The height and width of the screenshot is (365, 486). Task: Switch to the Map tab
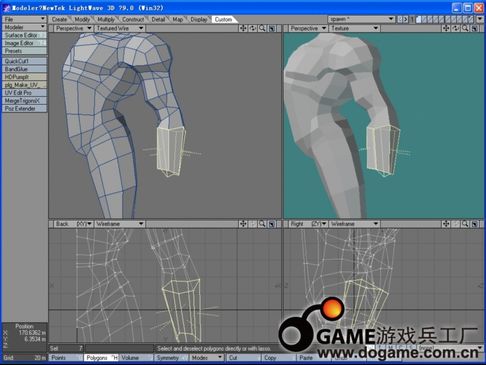click(178, 20)
